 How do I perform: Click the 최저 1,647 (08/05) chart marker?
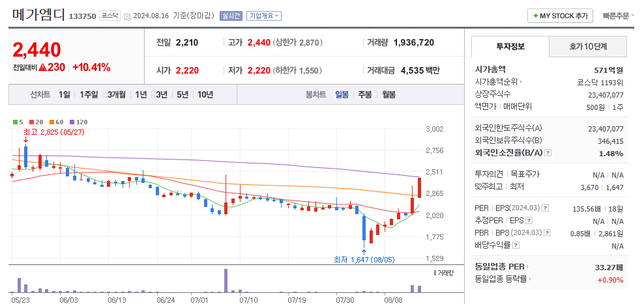[364, 259]
